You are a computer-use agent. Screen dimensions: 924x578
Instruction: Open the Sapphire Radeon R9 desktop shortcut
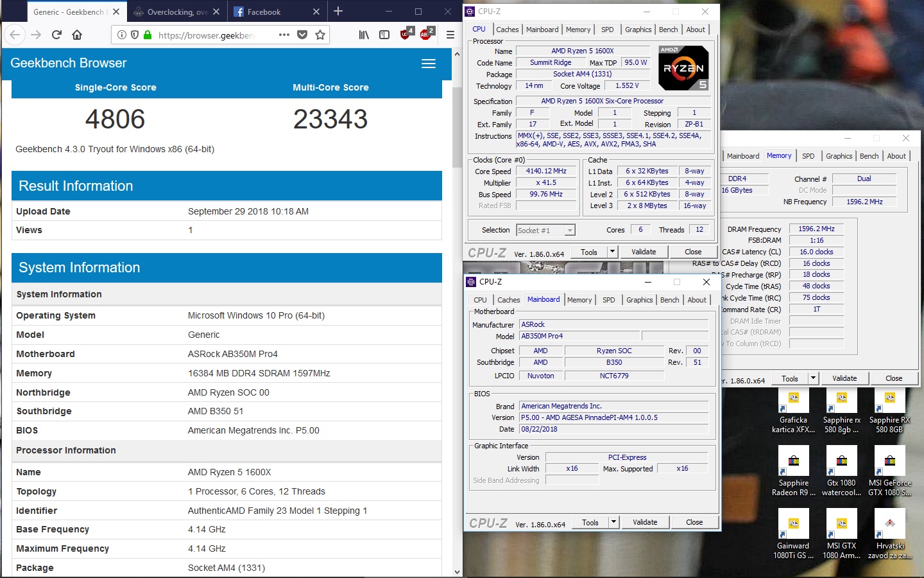click(x=794, y=472)
